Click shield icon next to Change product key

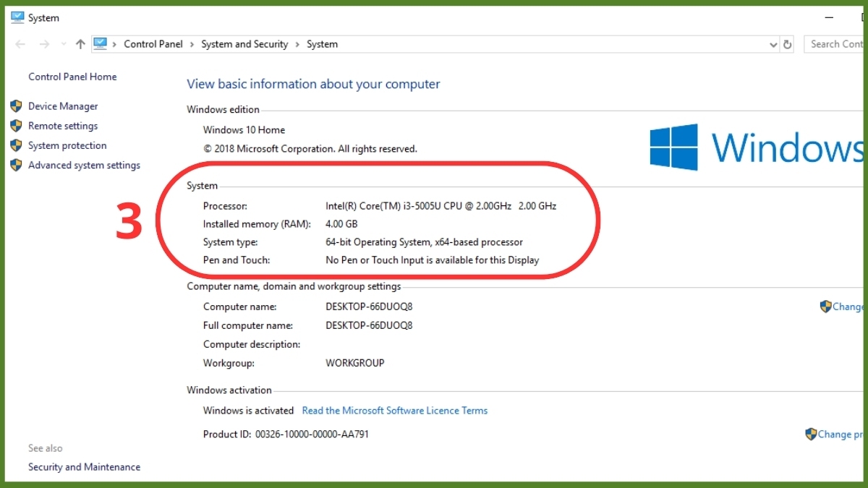click(811, 435)
